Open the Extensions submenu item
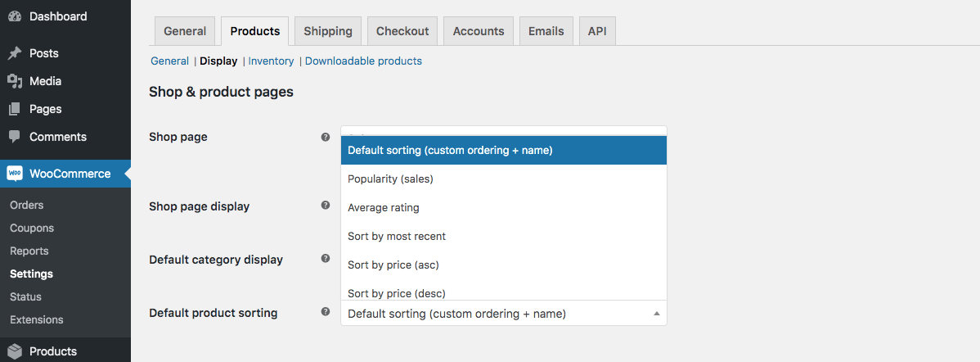The height and width of the screenshot is (362, 980). click(x=37, y=319)
